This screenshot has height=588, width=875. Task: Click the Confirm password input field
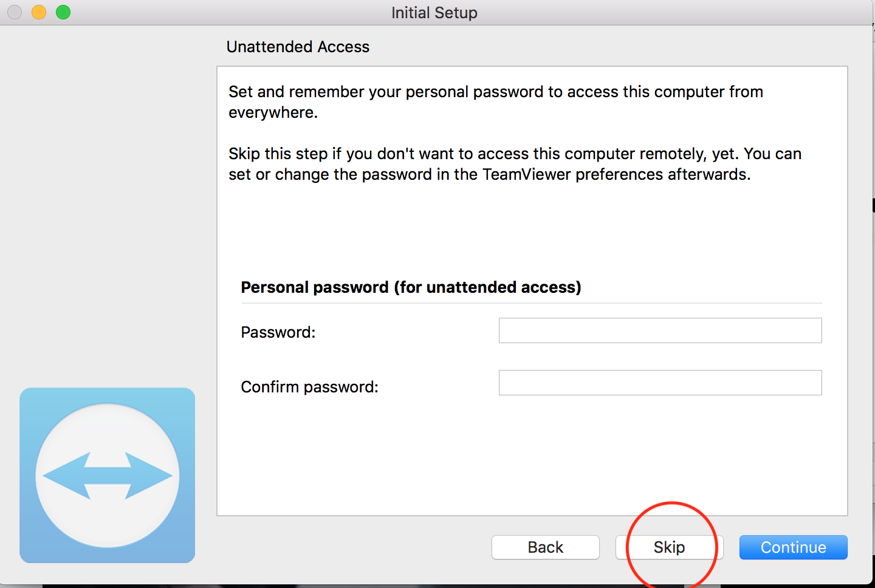click(660, 383)
